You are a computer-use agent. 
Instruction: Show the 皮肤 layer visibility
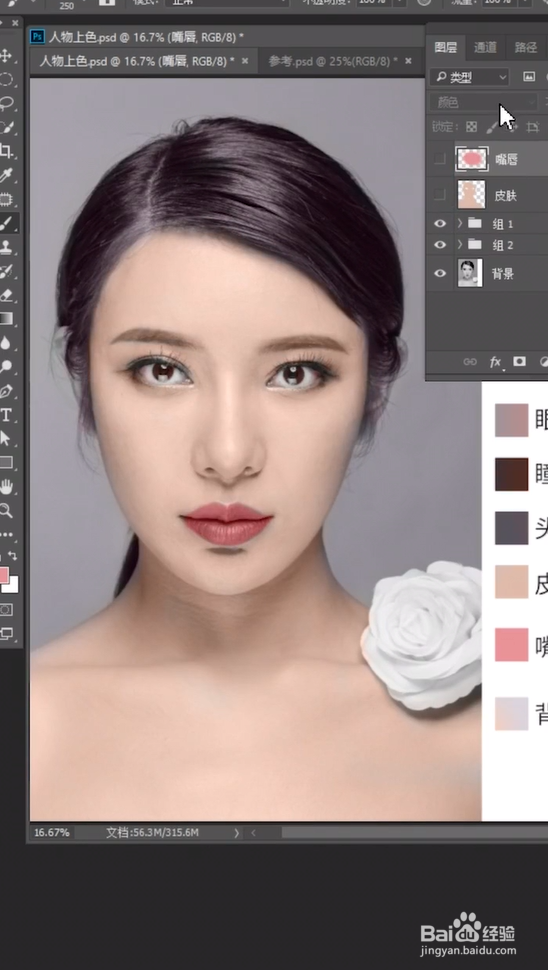pyautogui.click(x=440, y=195)
